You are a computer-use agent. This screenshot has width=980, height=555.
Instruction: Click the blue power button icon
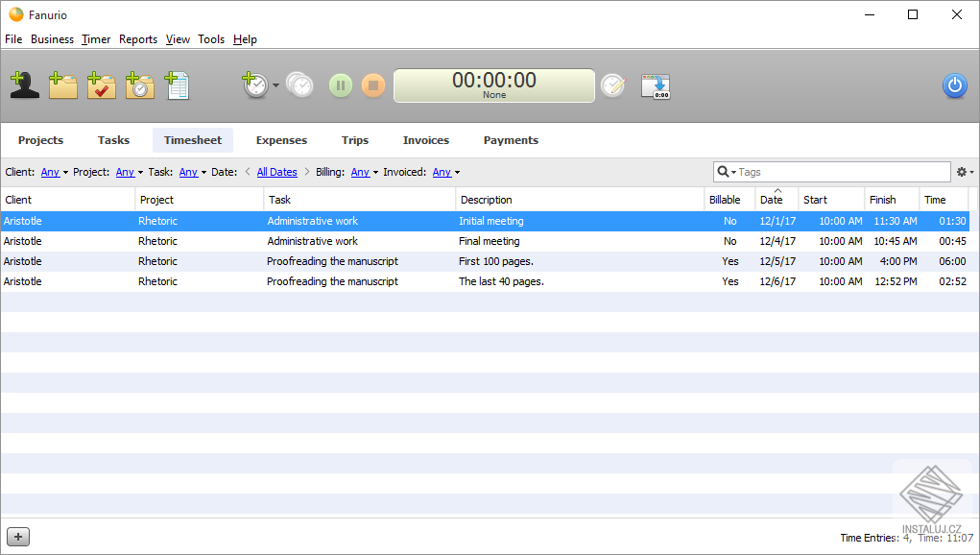coord(954,85)
